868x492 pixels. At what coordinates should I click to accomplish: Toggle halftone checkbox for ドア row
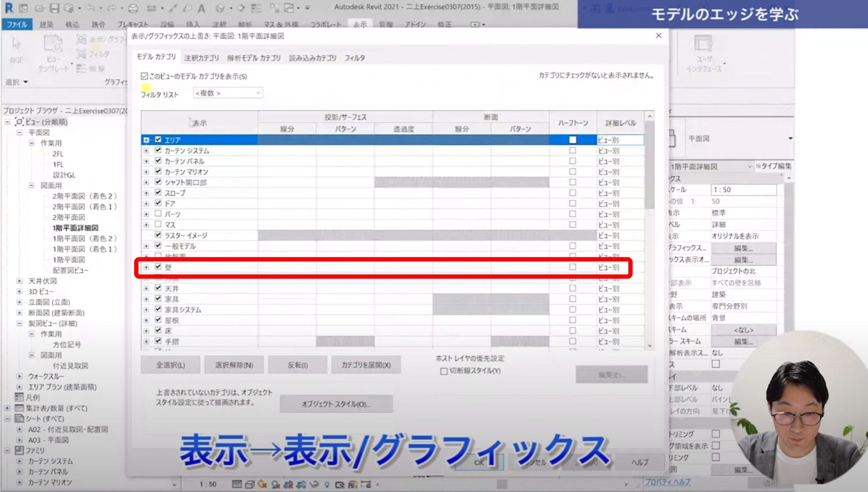(x=572, y=203)
